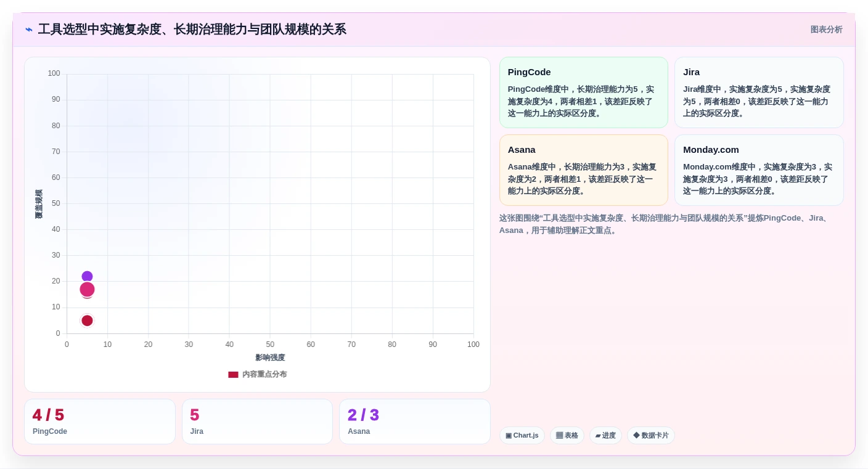Select the dark red bubble near value 5
Image resolution: width=868 pixels, height=469 pixels.
tap(87, 320)
